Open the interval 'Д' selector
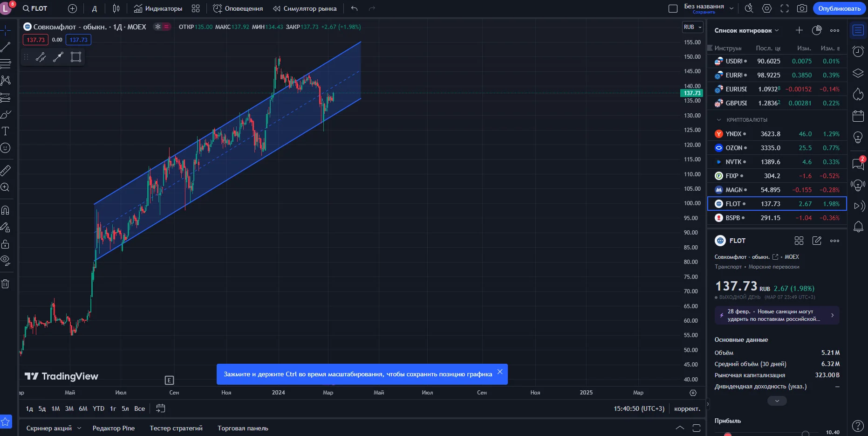 (95, 8)
